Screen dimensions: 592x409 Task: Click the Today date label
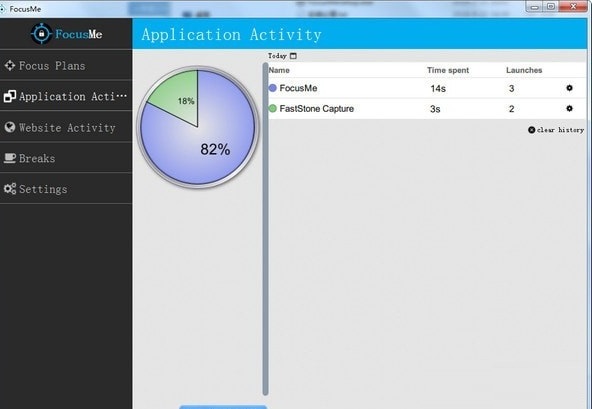tap(278, 56)
